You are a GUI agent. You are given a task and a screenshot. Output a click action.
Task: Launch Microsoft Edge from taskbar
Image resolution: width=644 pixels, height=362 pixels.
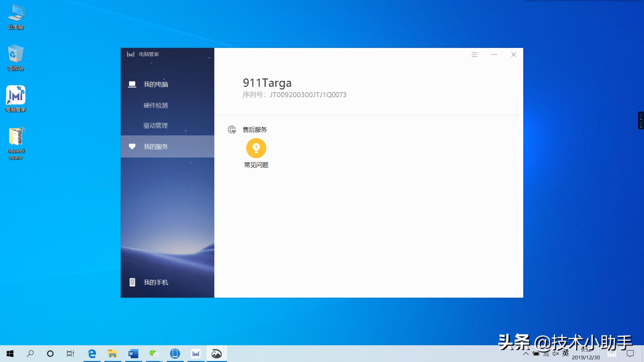(92, 354)
